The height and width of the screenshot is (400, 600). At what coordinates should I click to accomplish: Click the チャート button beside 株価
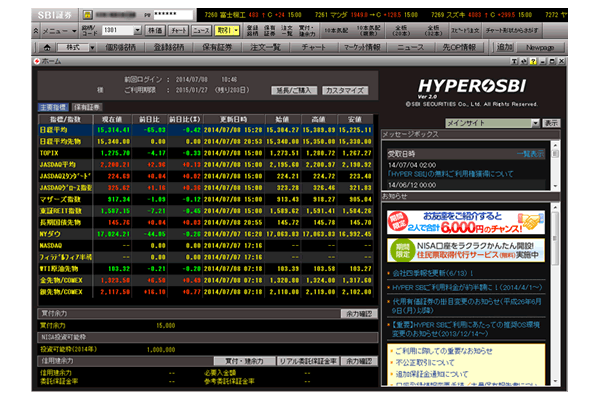pos(178,30)
